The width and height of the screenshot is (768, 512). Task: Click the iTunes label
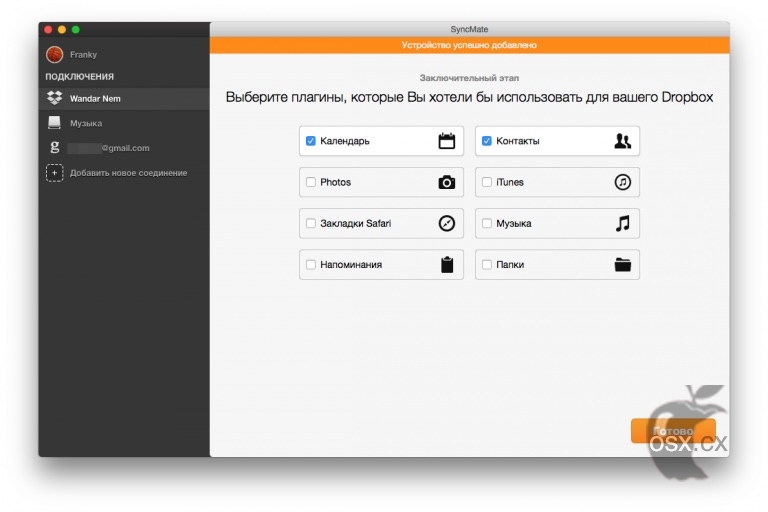[510, 182]
